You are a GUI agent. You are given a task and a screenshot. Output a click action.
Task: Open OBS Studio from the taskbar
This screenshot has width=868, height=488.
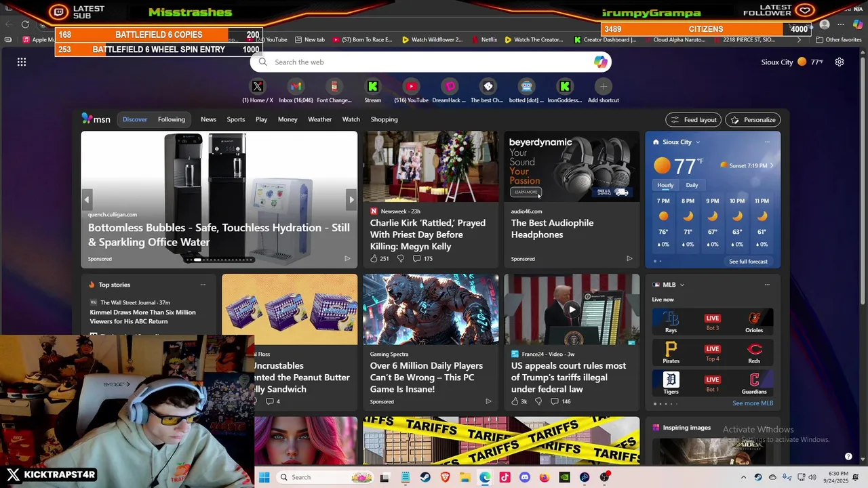(x=604, y=477)
